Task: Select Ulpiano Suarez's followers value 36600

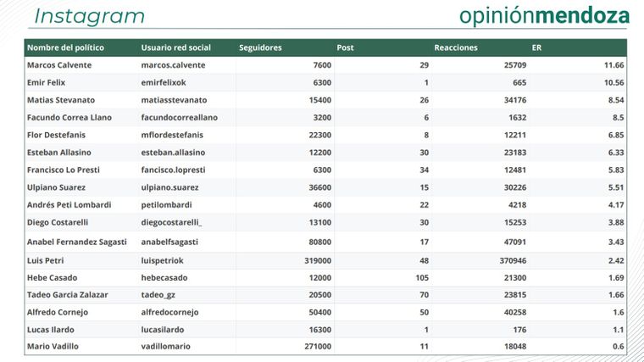Action: [317, 187]
